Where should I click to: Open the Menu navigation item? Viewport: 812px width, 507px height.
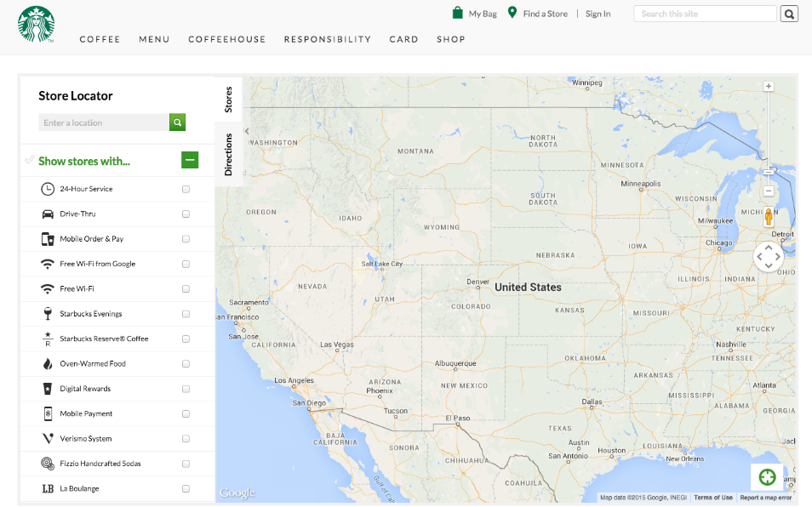(x=154, y=39)
